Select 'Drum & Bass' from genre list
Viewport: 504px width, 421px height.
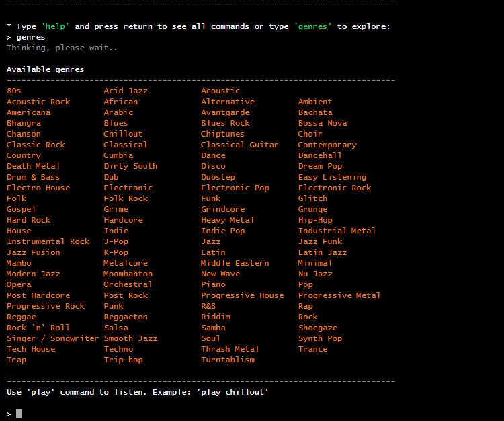tap(33, 177)
